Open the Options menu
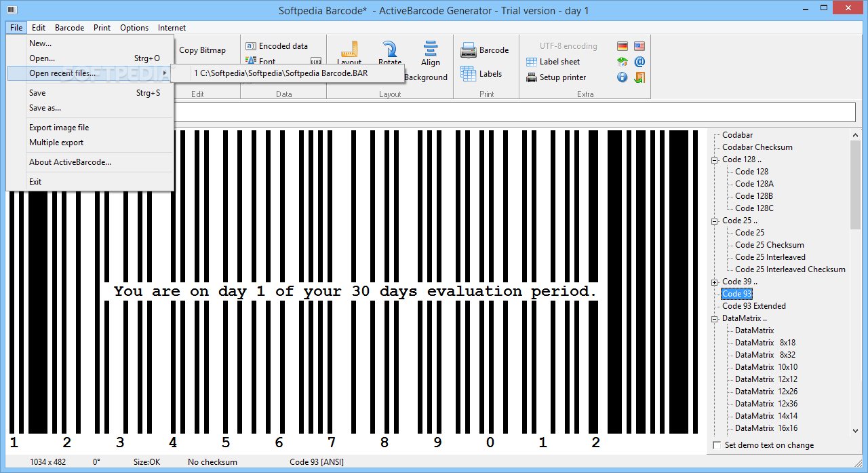 click(x=134, y=28)
